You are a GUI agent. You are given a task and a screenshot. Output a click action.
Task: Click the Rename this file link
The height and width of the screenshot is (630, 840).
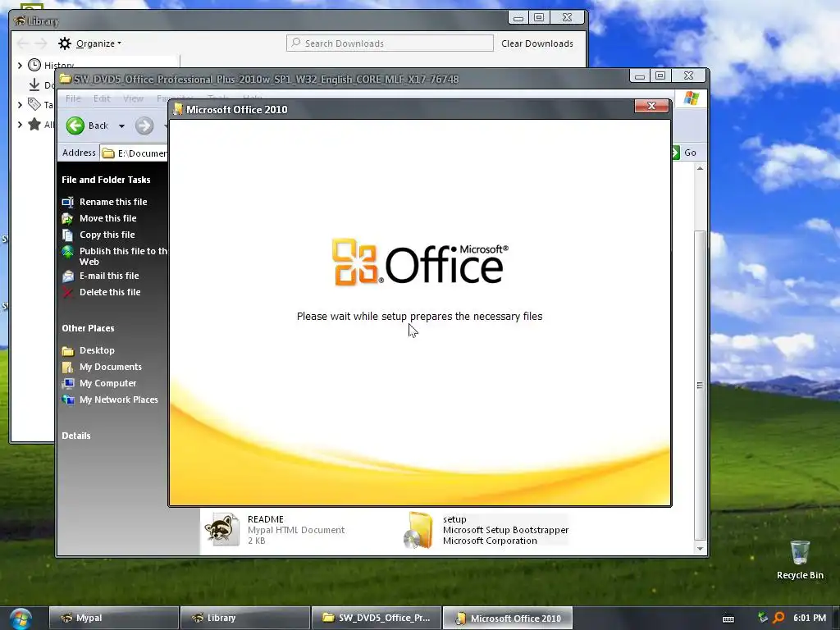click(113, 202)
